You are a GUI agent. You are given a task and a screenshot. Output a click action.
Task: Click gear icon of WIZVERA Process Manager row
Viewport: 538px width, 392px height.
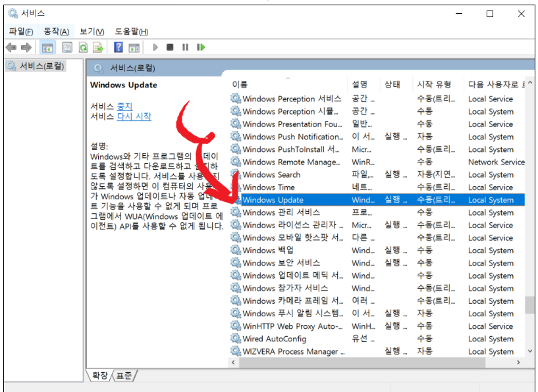tap(235, 351)
